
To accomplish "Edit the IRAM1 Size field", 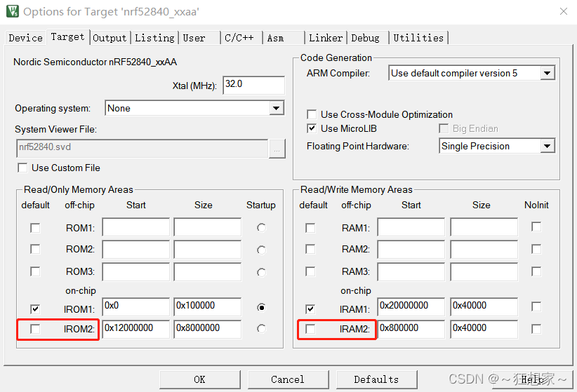I will pyautogui.click(x=484, y=306).
